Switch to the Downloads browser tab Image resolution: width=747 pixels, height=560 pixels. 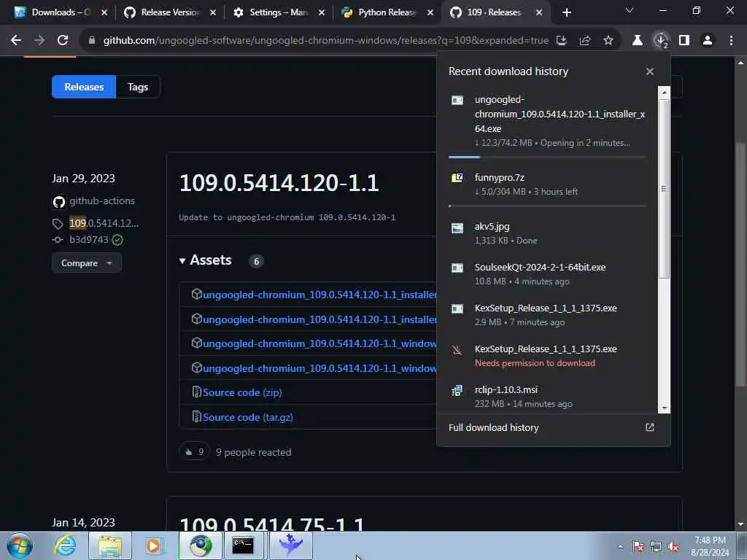tap(60, 12)
